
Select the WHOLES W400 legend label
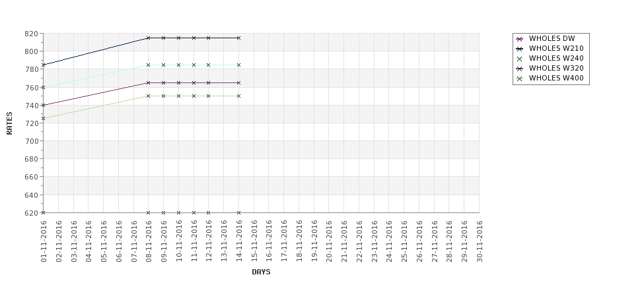pyautogui.click(x=556, y=78)
